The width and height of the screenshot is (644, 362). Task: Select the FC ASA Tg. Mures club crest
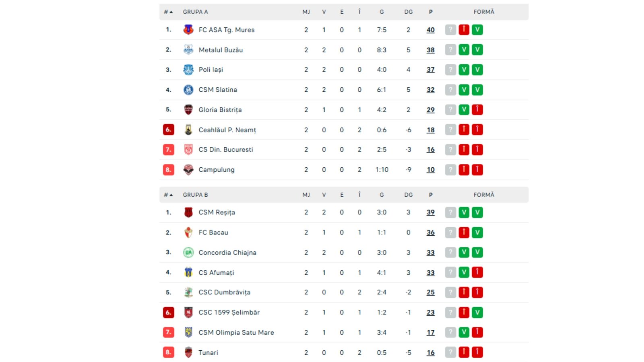(x=188, y=29)
